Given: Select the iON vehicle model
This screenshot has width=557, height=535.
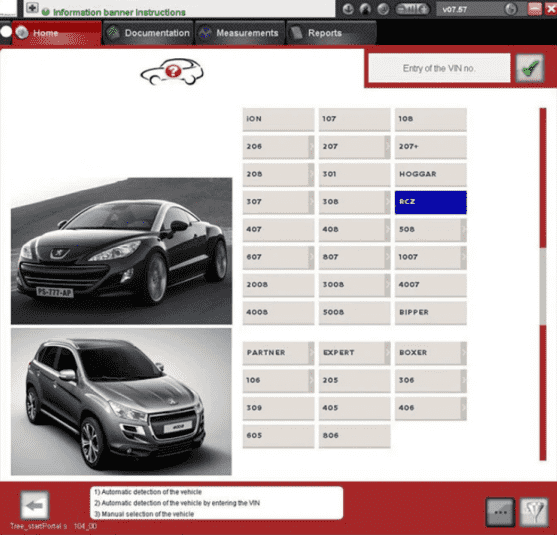Looking at the screenshot, I should click(278, 119).
